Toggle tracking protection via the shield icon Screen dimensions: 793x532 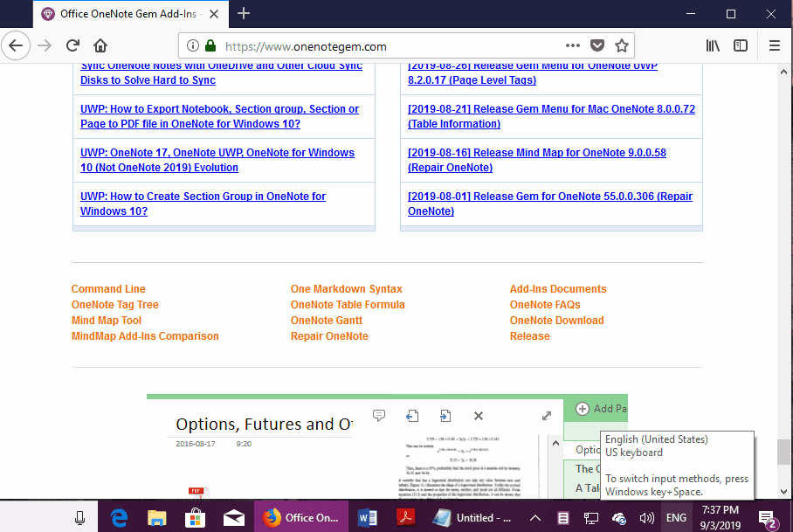click(x=599, y=45)
